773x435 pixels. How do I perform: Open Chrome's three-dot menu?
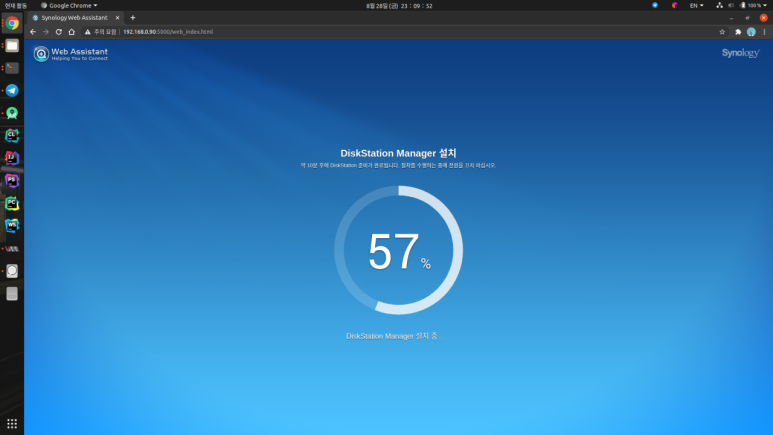pyautogui.click(x=765, y=32)
